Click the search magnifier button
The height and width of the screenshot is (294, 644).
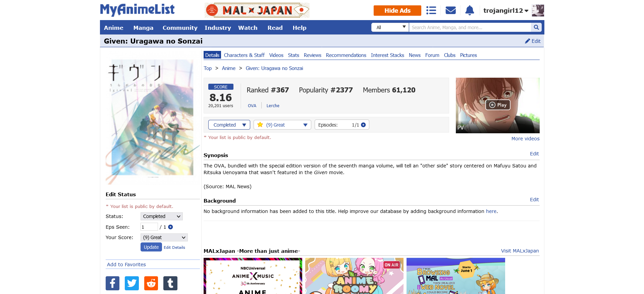pos(536,27)
